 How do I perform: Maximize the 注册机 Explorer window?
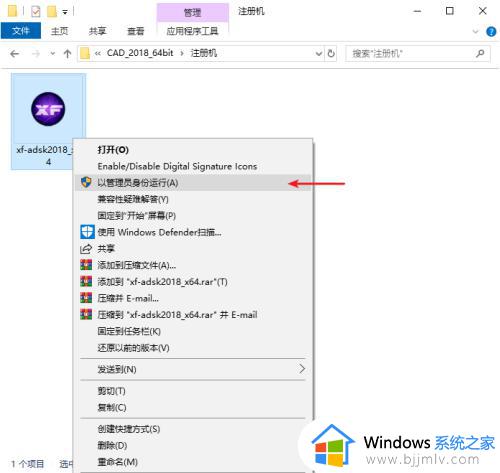pyautogui.click(x=449, y=11)
